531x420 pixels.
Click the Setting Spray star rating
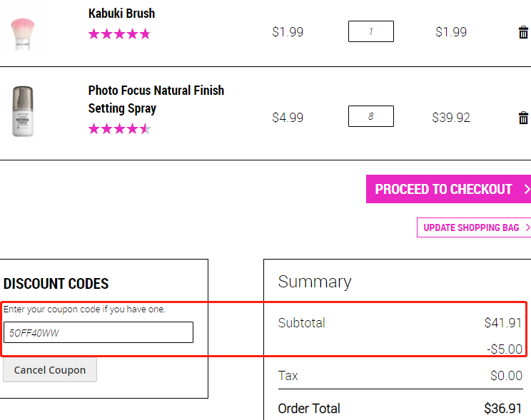pos(119,129)
